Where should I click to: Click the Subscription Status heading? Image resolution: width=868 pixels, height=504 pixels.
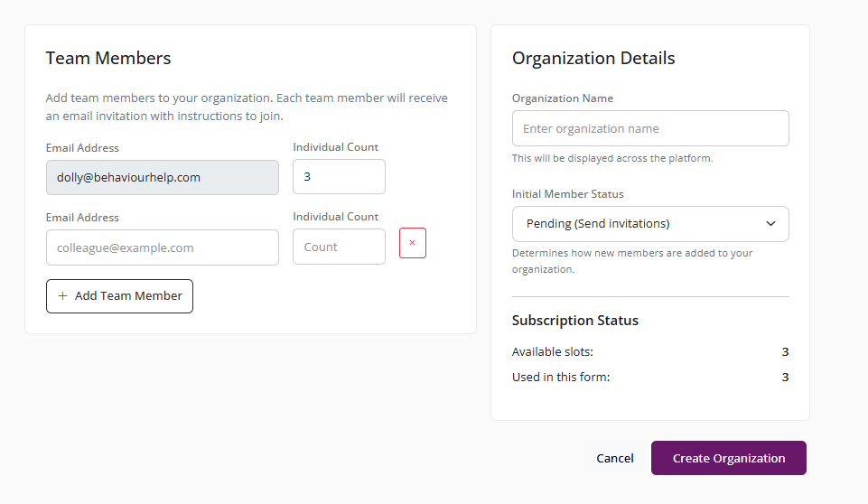tap(575, 320)
